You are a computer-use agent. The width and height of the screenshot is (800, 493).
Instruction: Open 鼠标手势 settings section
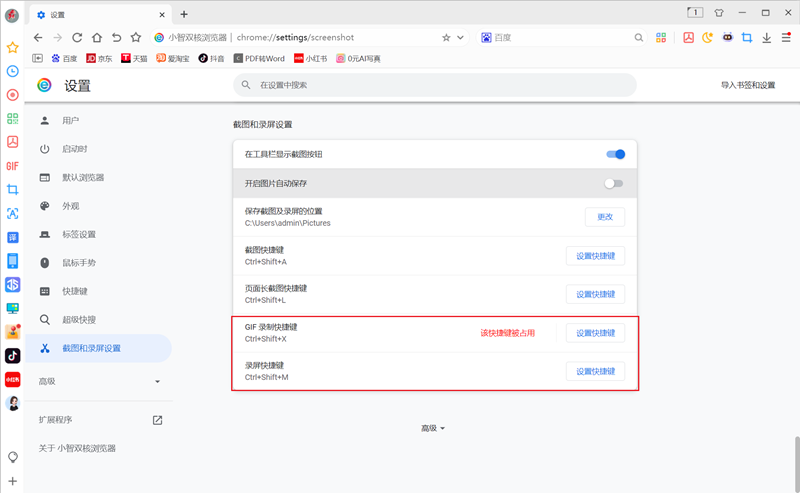[x=98, y=263]
